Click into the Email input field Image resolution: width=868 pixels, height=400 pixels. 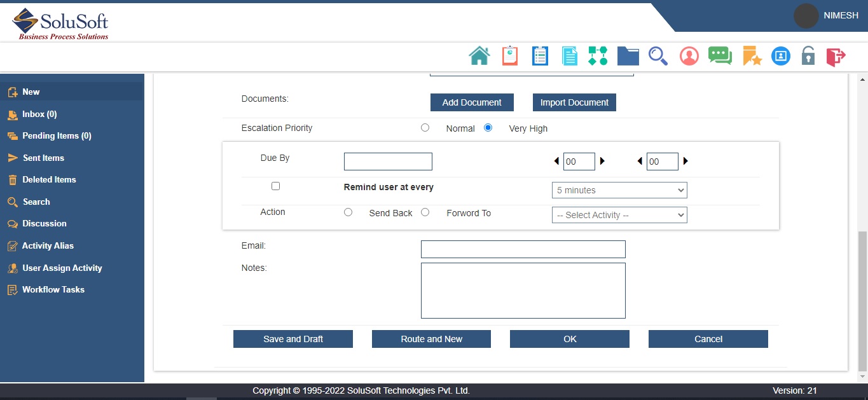523,249
